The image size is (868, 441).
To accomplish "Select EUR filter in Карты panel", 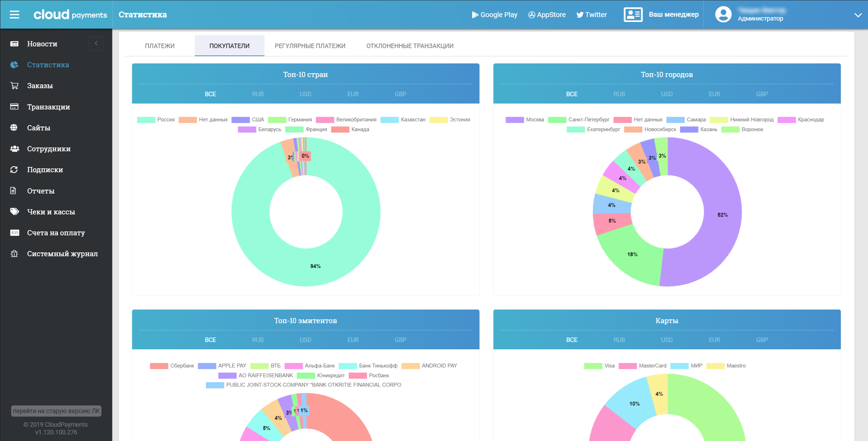I will coord(714,340).
